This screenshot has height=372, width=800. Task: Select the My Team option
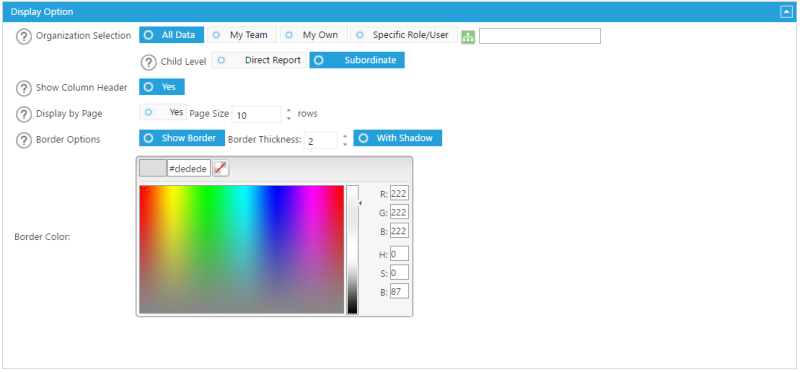[x=241, y=35]
